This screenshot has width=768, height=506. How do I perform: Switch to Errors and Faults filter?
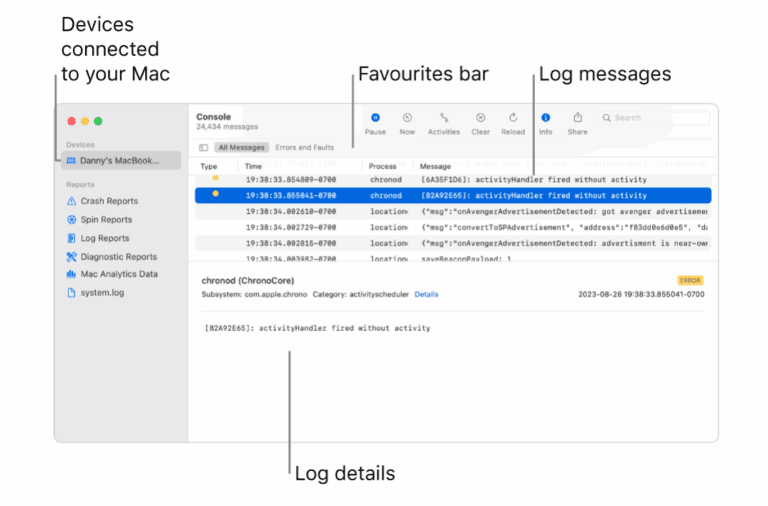(x=304, y=148)
